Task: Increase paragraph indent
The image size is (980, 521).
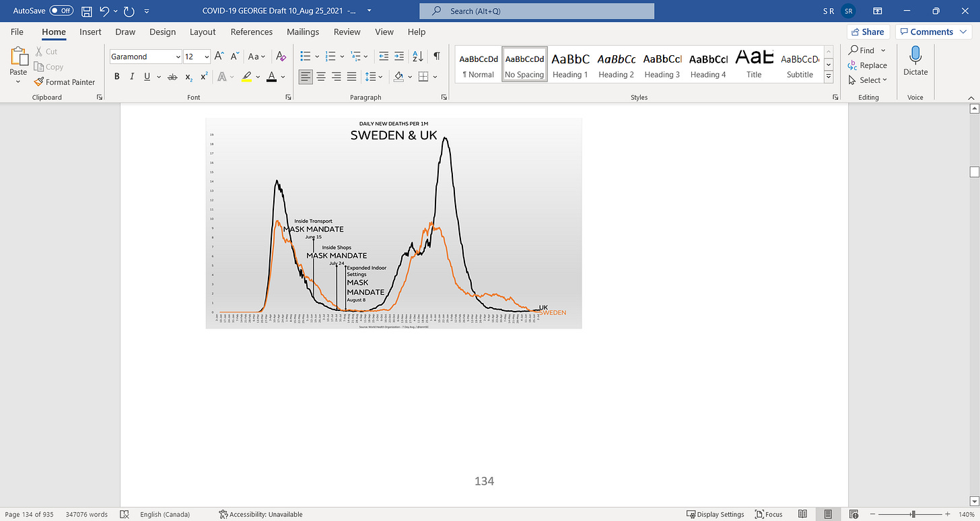Action: [x=399, y=57]
